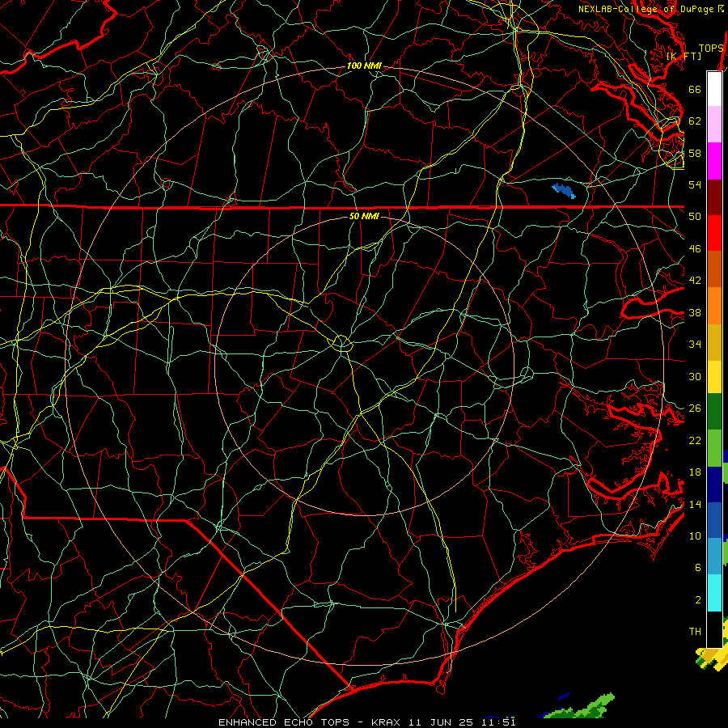Click the gold legend swatch near 34
The image size is (728, 728).
pyautogui.click(x=714, y=342)
